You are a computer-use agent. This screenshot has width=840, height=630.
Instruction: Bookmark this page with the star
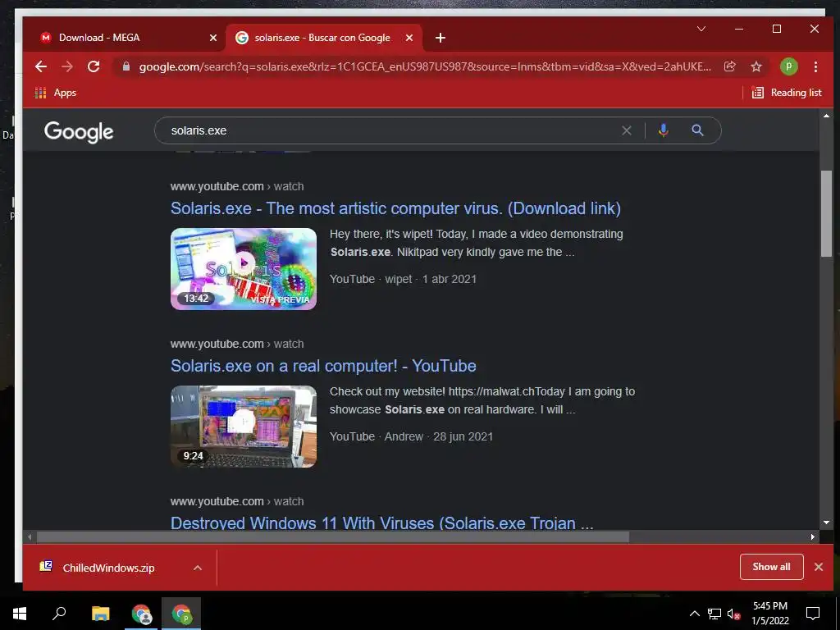click(756, 66)
